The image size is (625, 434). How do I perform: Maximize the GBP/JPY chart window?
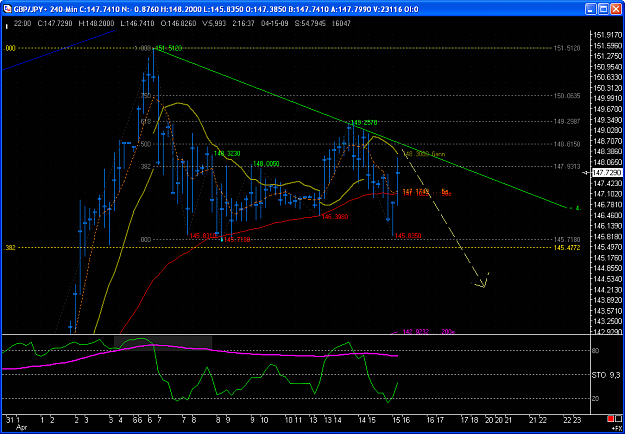click(604, 8)
